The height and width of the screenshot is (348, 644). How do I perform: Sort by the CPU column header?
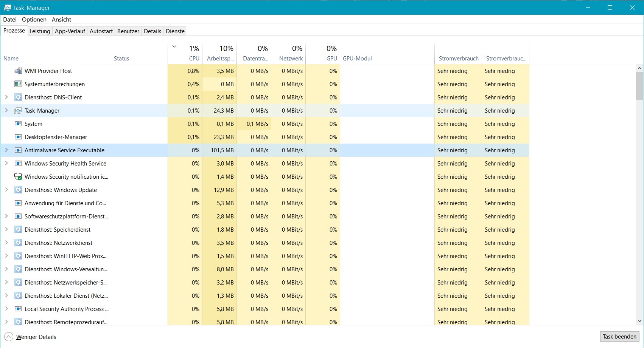pyautogui.click(x=185, y=54)
